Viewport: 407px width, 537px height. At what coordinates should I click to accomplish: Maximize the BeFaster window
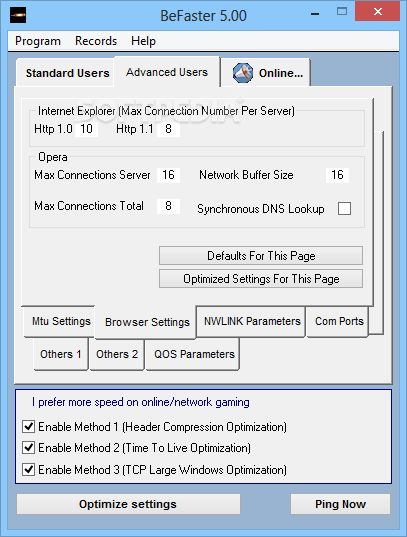[x=342, y=12]
